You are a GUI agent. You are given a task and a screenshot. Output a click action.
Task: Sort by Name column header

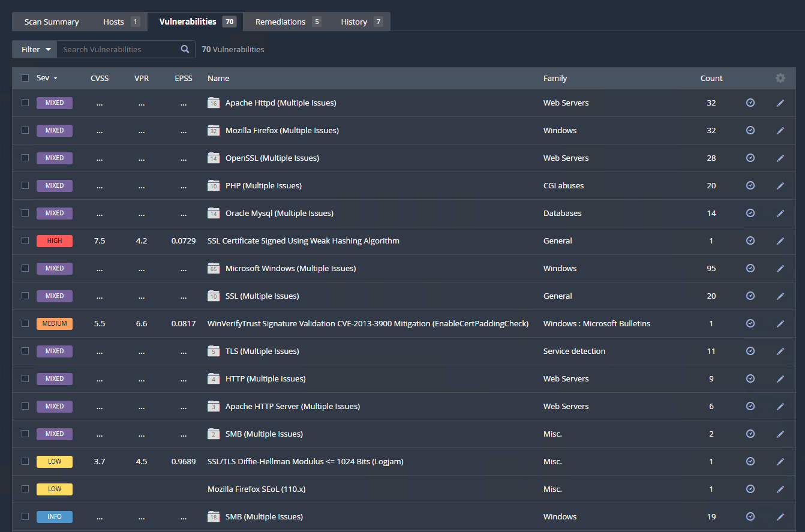(x=218, y=78)
